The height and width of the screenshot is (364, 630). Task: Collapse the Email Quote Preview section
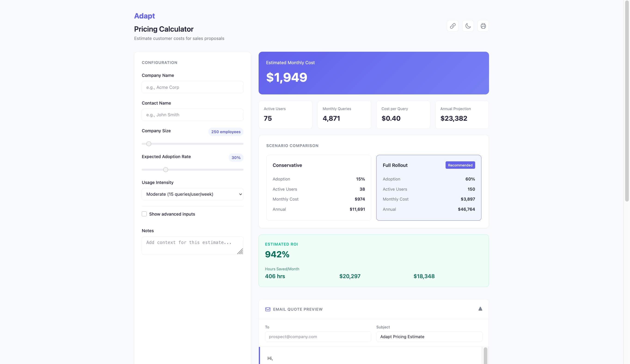coord(480,309)
